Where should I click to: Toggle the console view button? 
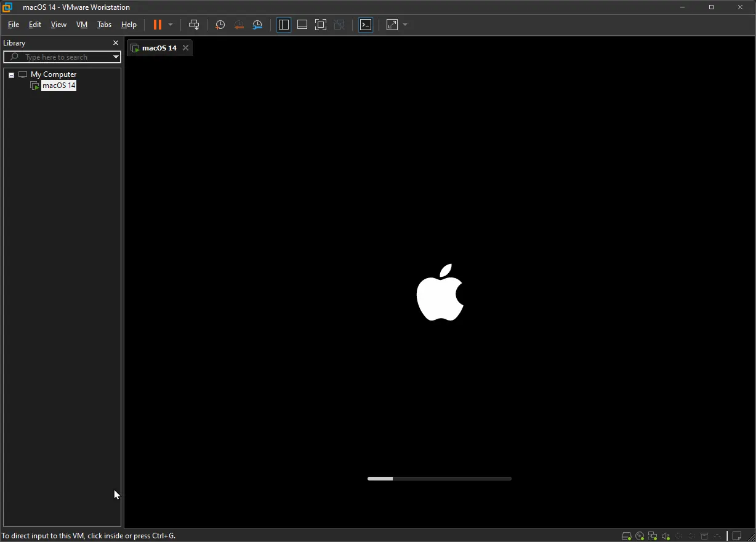(x=366, y=25)
